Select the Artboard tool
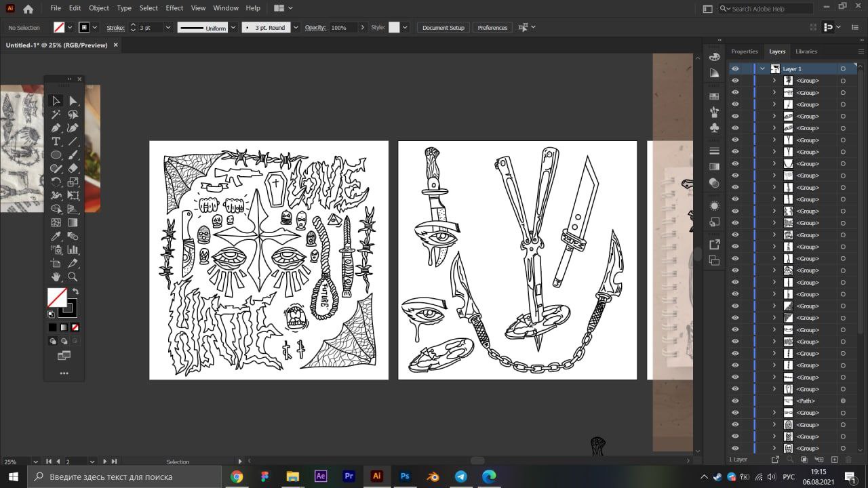Viewport: 868px width, 488px height. pyautogui.click(x=56, y=264)
